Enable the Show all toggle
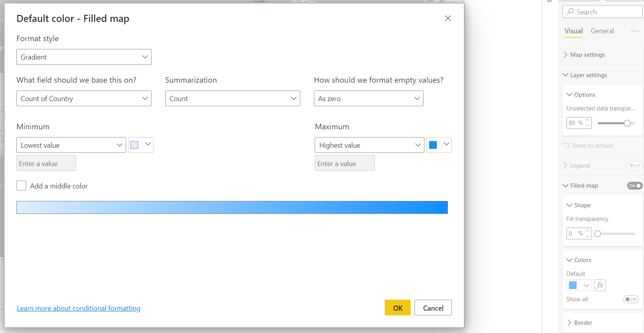This screenshot has height=333, width=644. (631, 299)
